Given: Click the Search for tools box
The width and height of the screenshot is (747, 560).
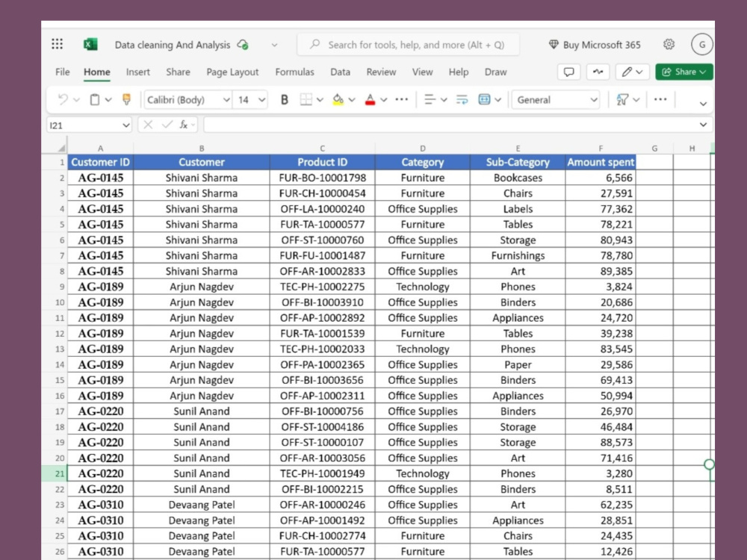Looking at the screenshot, I should 409,45.
